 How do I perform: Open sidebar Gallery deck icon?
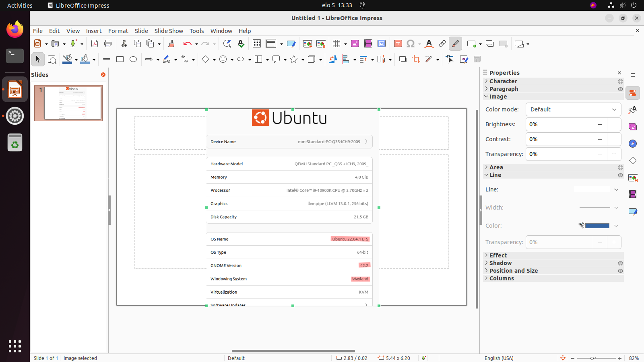coord(633,127)
